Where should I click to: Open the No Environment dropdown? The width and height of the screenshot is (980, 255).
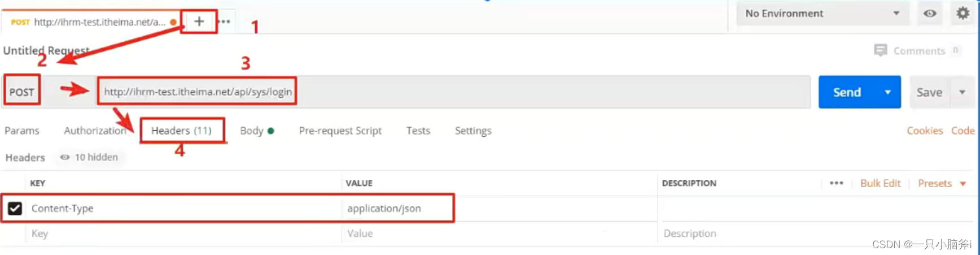pos(823,13)
